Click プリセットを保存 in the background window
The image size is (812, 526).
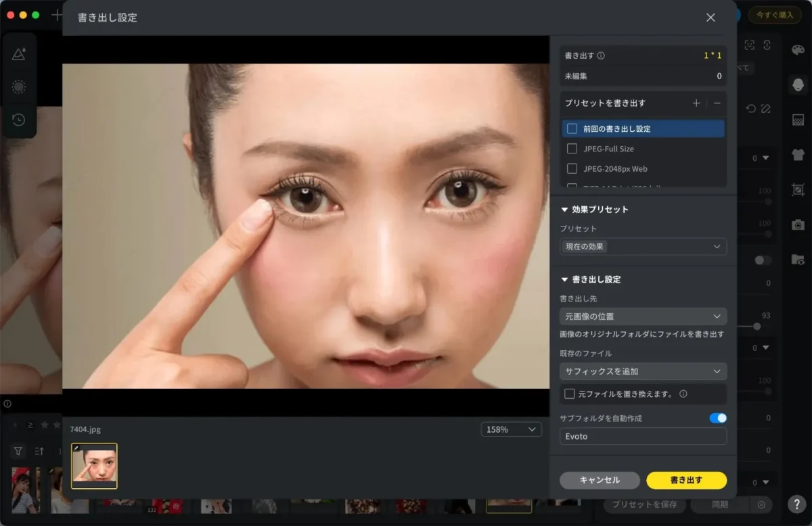pos(645,504)
